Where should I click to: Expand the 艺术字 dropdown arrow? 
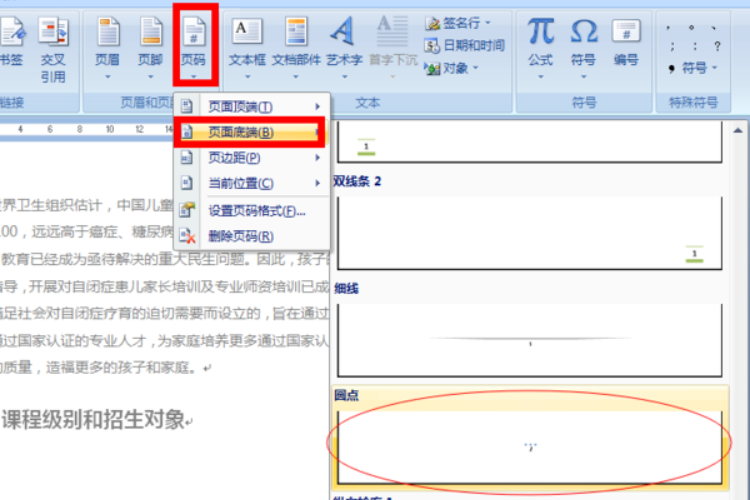point(344,77)
